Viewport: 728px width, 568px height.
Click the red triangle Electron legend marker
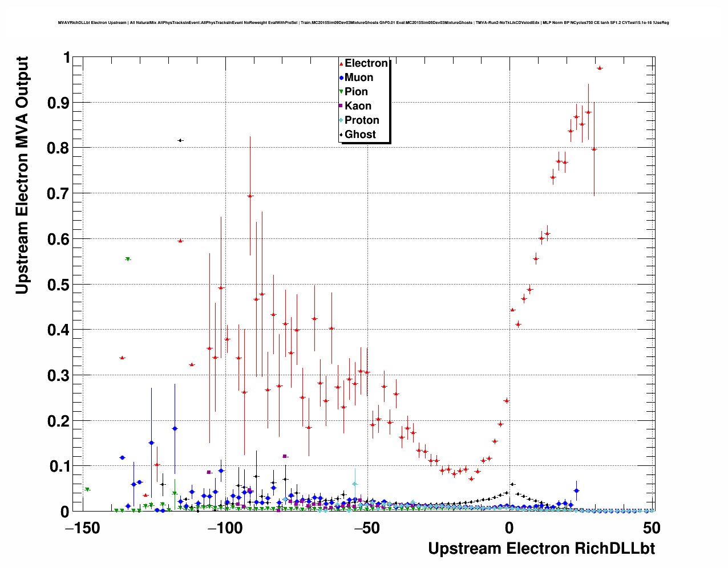(341, 64)
